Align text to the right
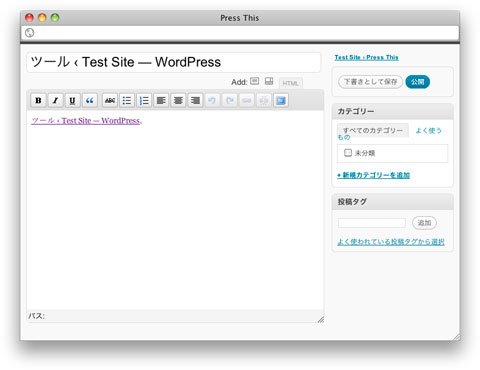The height and width of the screenshot is (370, 480). (x=196, y=100)
